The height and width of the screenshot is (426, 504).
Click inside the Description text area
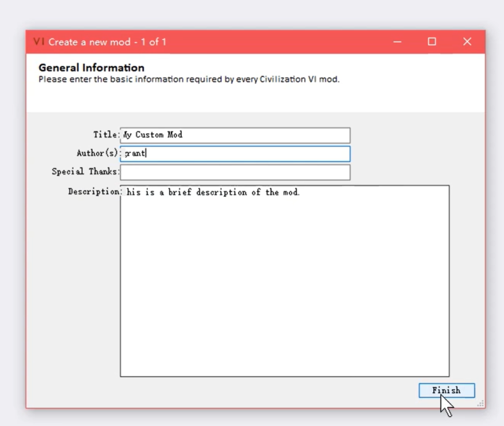pos(285,281)
